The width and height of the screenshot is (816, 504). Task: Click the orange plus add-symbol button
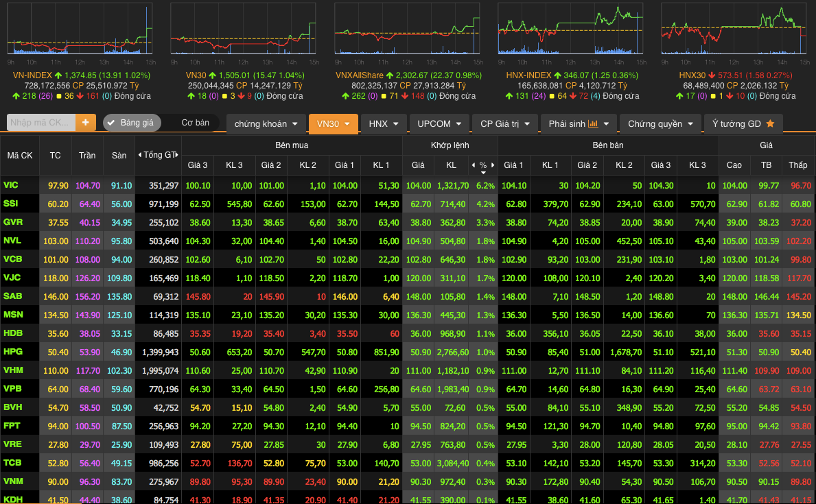tap(86, 123)
